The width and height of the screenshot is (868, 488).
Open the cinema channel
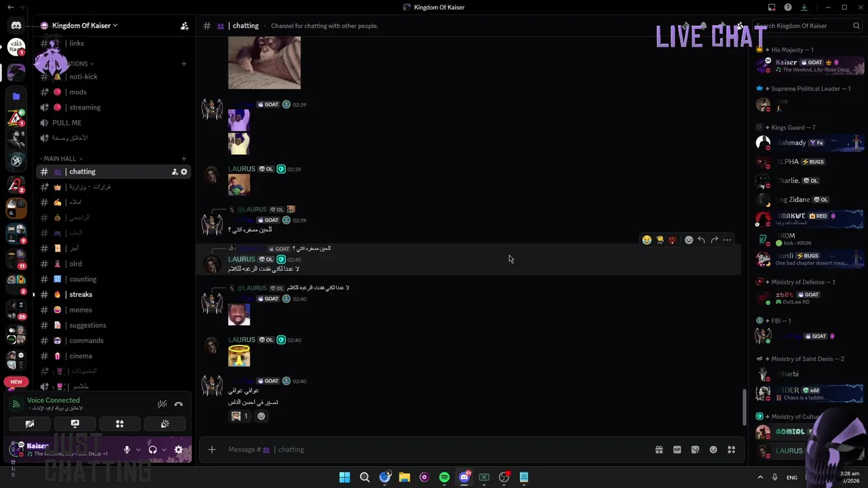pos(114,356)
